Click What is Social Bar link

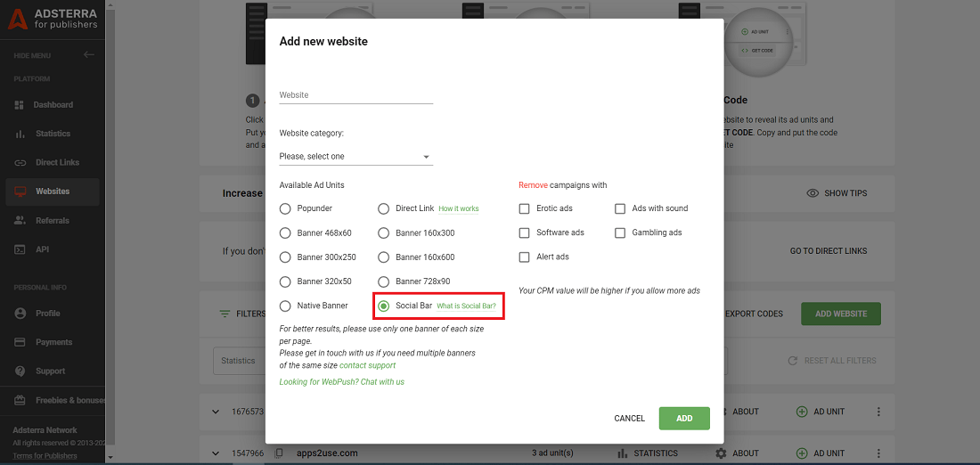click(466, 306)
